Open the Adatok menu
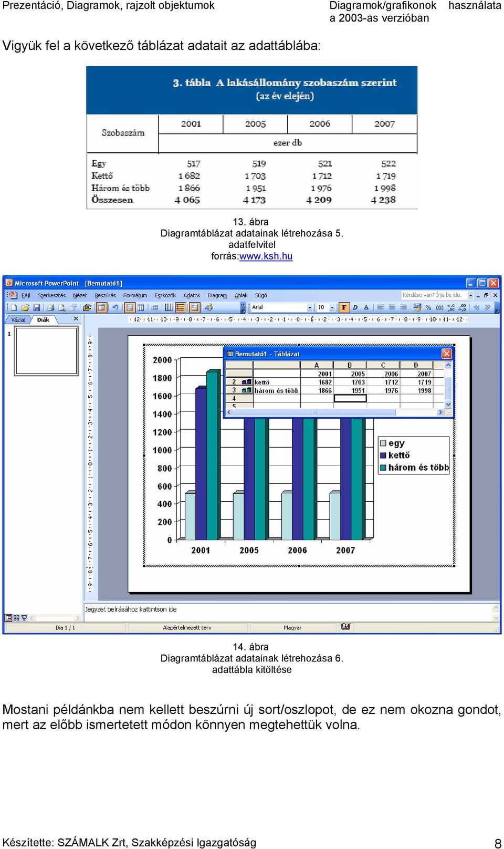The image size is (504, 849). tap(192, 295)
